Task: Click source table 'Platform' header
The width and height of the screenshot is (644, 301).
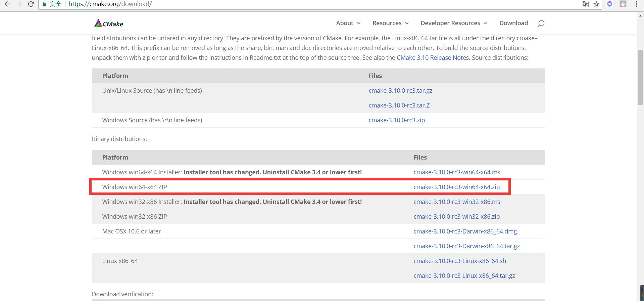Action: pos(115,76)
